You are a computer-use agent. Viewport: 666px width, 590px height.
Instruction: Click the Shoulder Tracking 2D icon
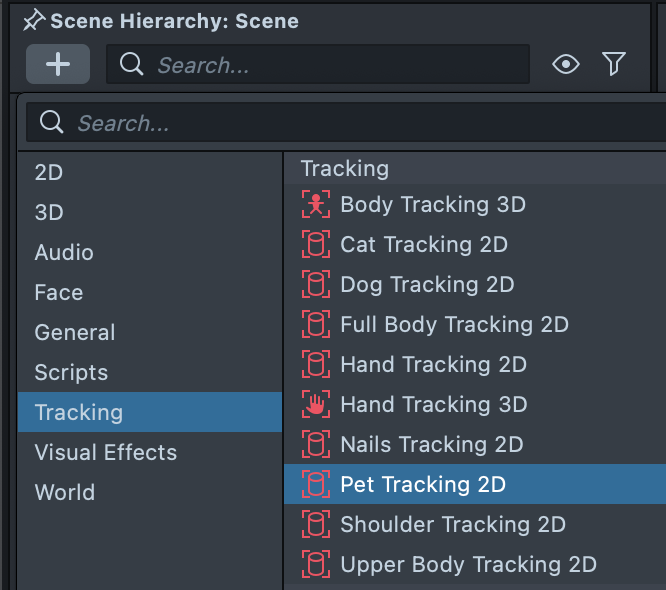coord(315,525)
